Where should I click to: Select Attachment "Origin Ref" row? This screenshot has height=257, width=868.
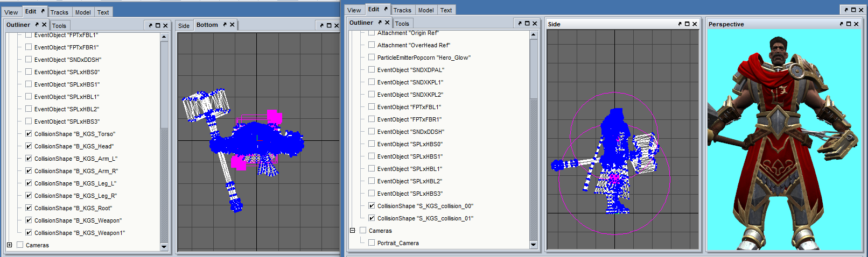pyautogui.click(x=408, y=33)
